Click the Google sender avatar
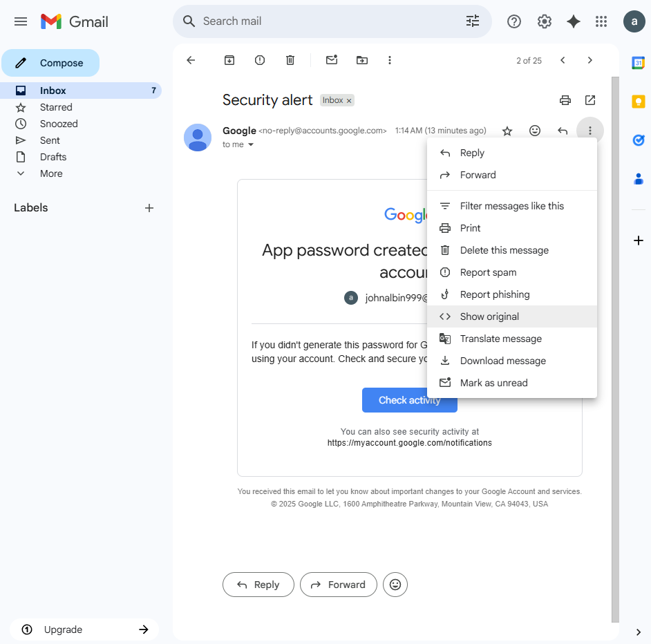Viewport: 651px width, 644px height. (x=198, y=138)
